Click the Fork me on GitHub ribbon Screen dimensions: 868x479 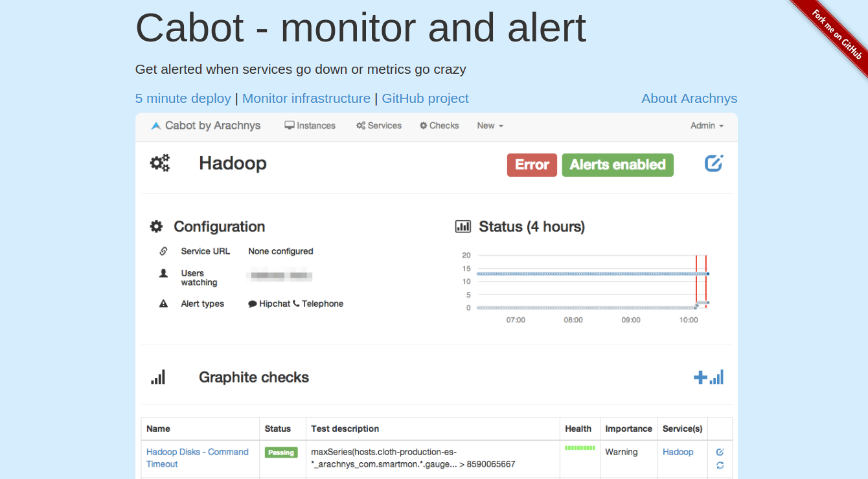837,34
